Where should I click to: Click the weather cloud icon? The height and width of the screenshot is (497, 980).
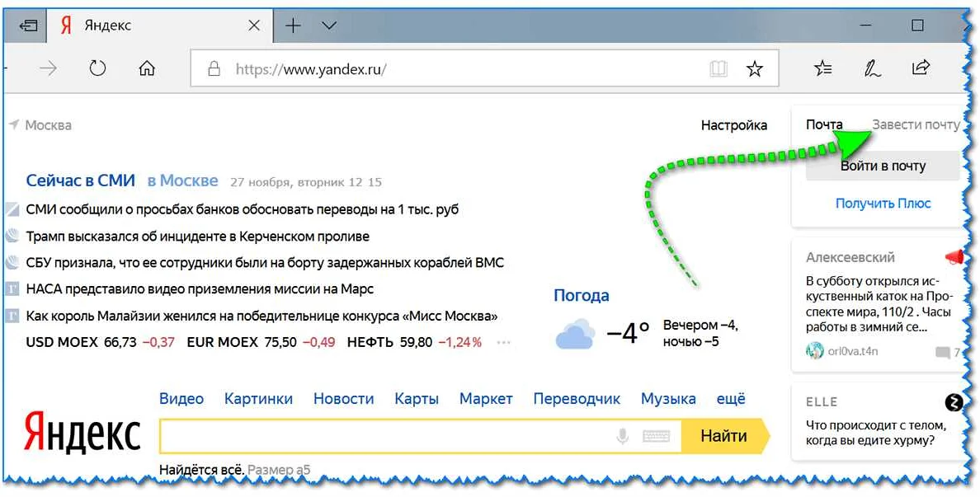click(x=574, y=334)
